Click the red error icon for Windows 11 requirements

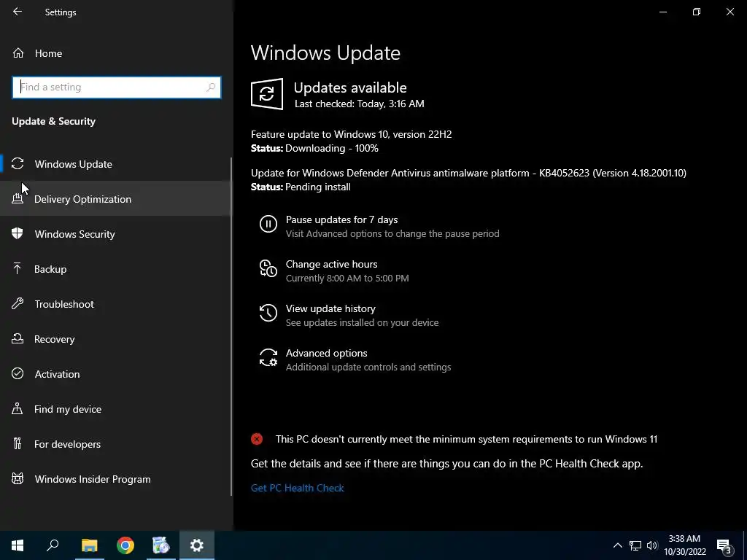257,439
